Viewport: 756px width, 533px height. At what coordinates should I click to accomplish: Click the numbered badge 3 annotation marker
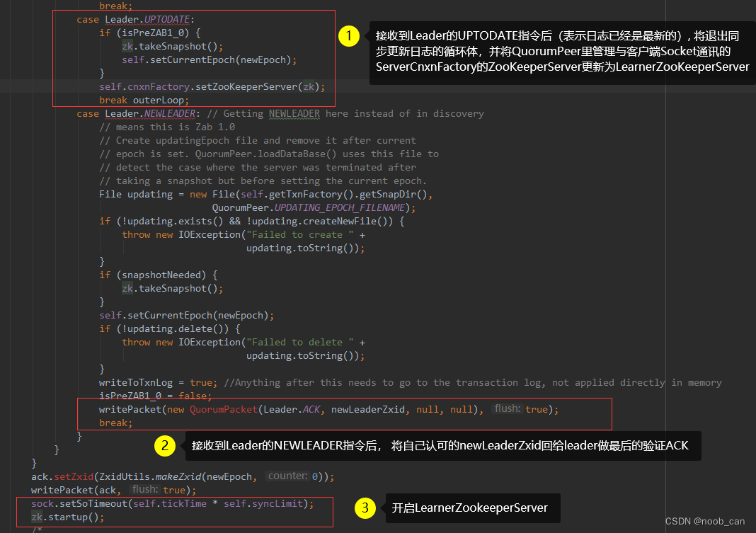coord(365,508)
